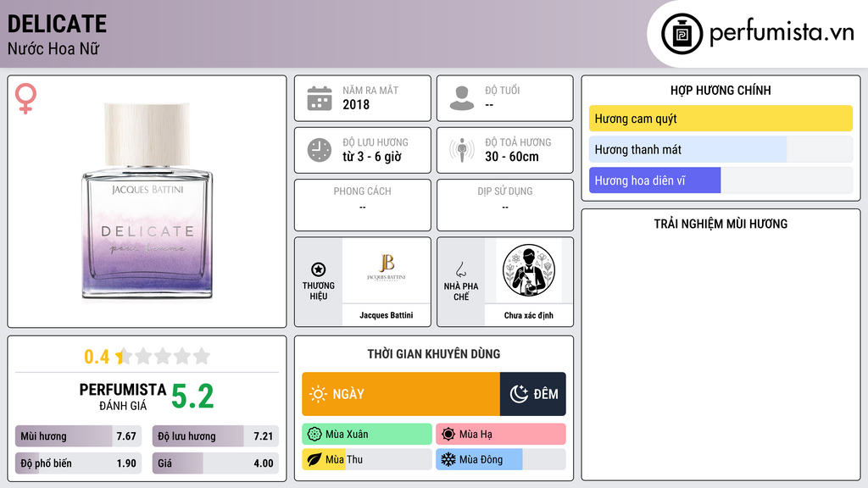The height and width of the screenshot is (488, 868).
Task: Click the Hương cam quýt accord bar
Action: [721, 119]
